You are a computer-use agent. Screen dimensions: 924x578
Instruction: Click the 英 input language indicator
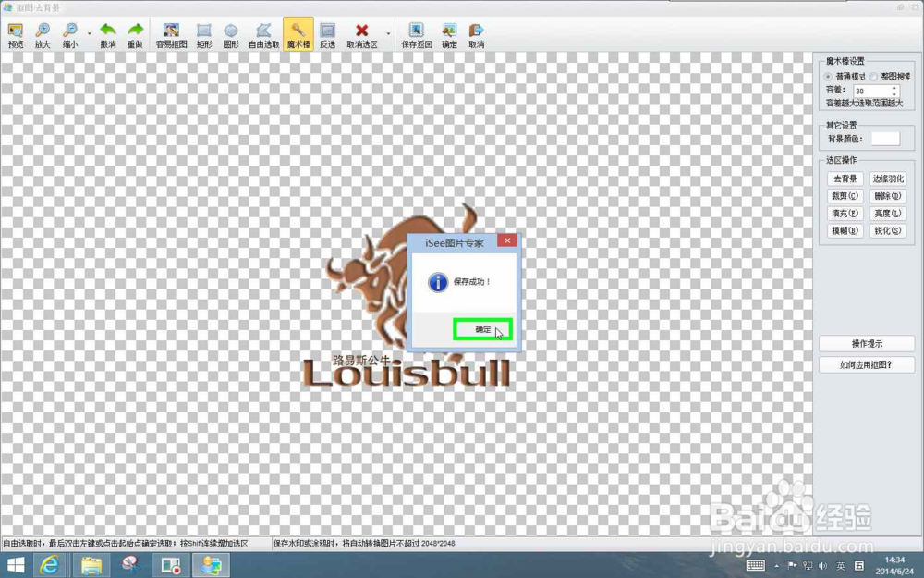click(840, 566)
